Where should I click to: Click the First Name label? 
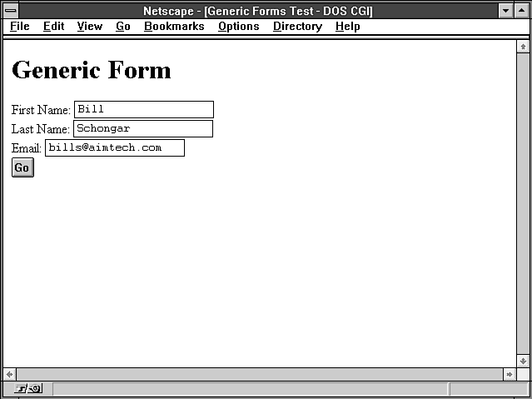(41, 110)
